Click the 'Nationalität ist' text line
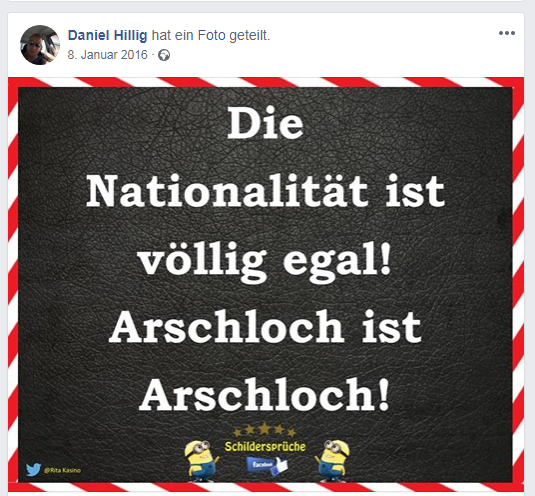This screenshot has height=496, width=535. point(265,191)
